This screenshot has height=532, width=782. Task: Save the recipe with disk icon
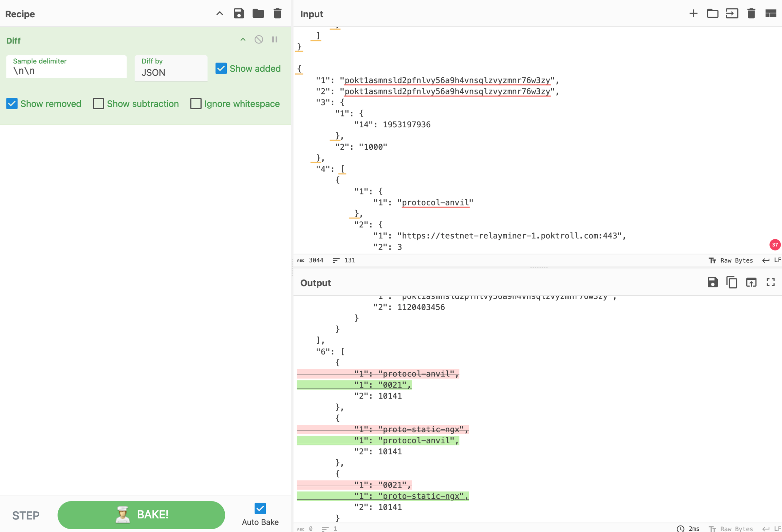tap(239, 14)
